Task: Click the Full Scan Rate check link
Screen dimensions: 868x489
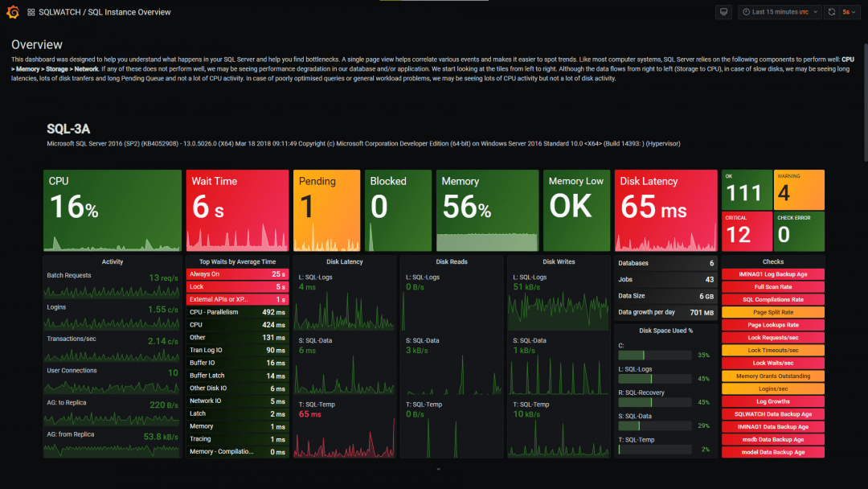Action: coord(773,286)
